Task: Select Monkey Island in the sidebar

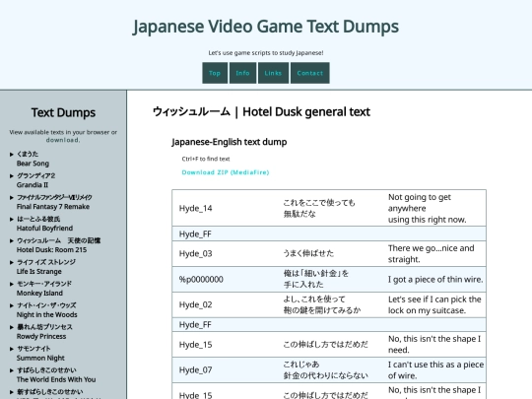Action: (44, 289)
